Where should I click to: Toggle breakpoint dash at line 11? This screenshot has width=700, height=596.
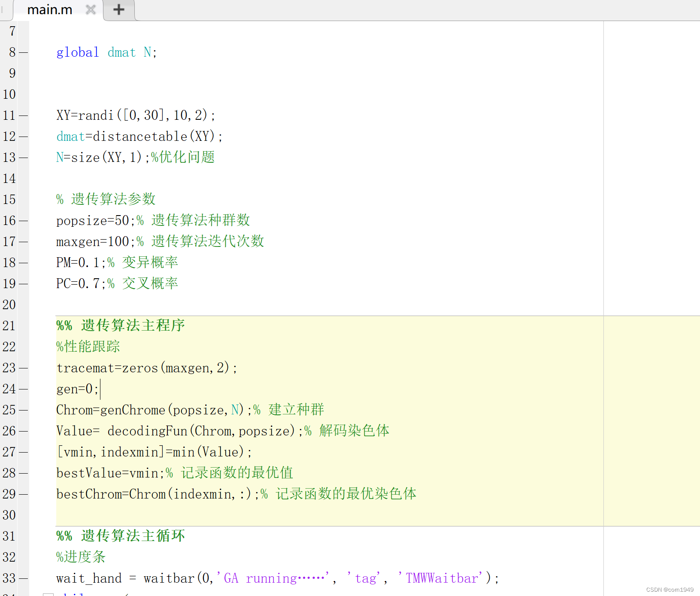[23, 116]
